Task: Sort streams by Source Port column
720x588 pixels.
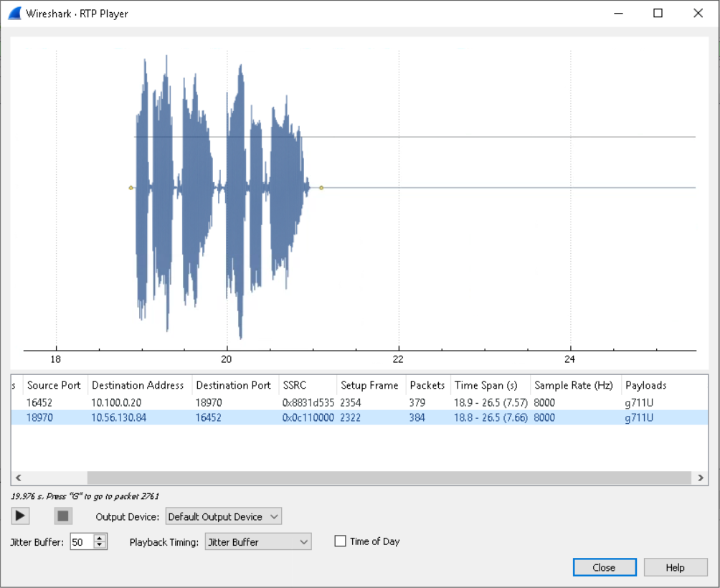Action: [54, 385]
